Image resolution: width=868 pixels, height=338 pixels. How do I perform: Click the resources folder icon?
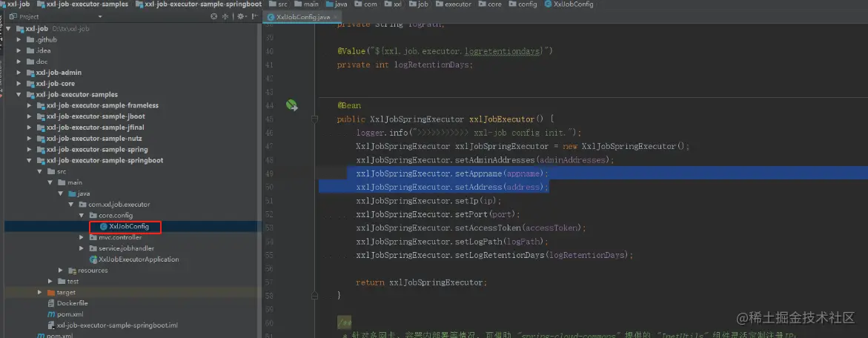point(73,271)
